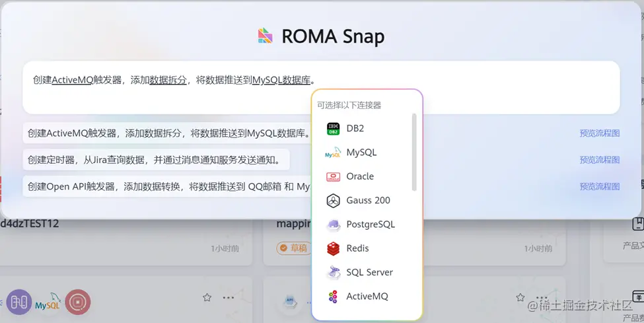Star the bottom-left flow card
This screenshot has height=323, width=644.
pyautogui.click(x=207, y=297)
